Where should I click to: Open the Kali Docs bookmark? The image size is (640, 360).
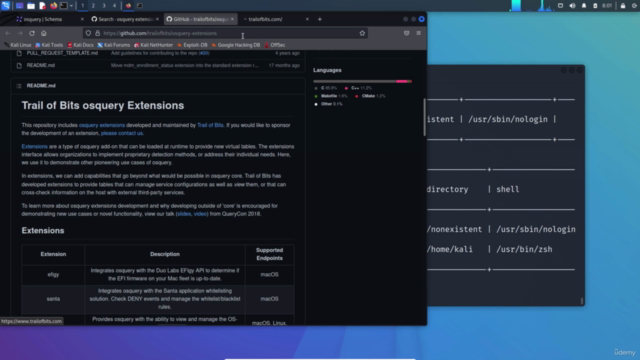[80, 45]
